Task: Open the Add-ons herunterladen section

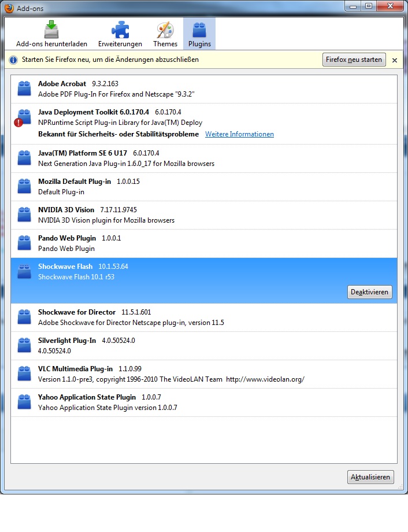Action: tap(51, 34)
